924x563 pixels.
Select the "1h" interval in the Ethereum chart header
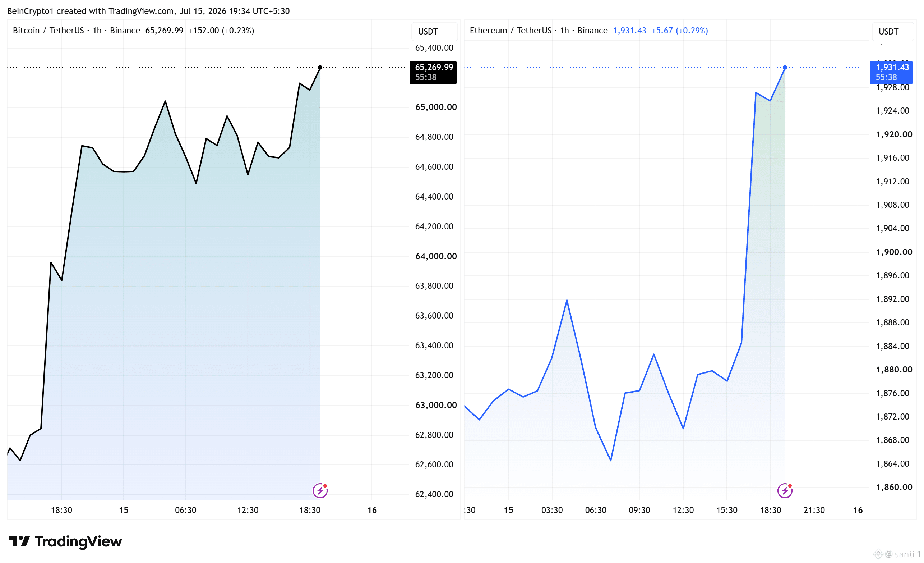click(564, 31)
